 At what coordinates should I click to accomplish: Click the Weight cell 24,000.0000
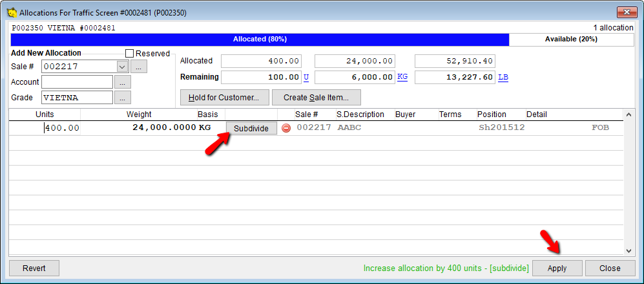(x=139, y=128)
